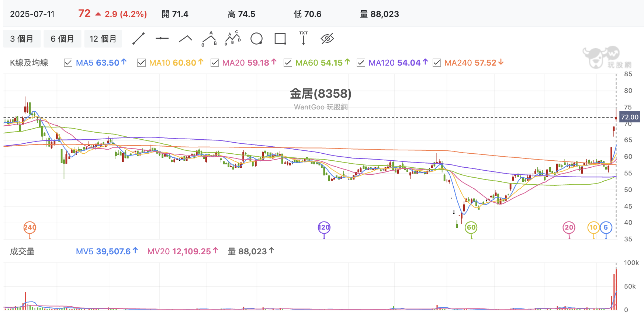The width and height of the screenshot is (644, 314).
Task: Click the green 60 MA marker on the chart
Action: pos(471,227)
